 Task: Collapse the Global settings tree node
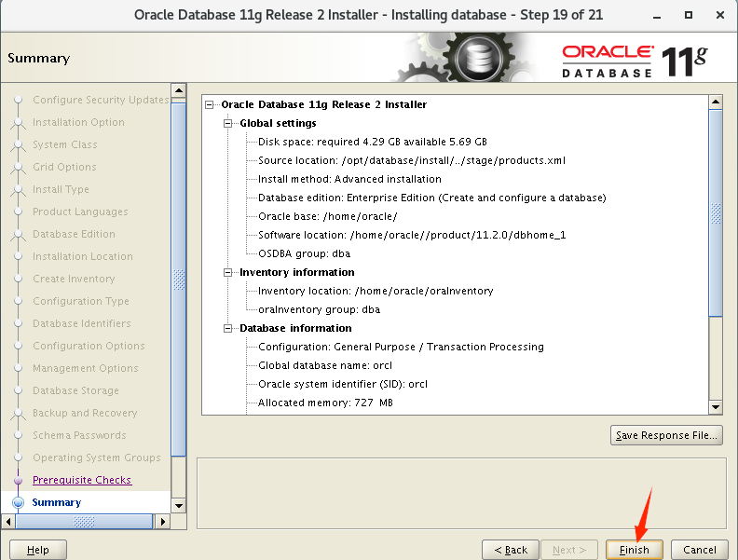[227, 123]
